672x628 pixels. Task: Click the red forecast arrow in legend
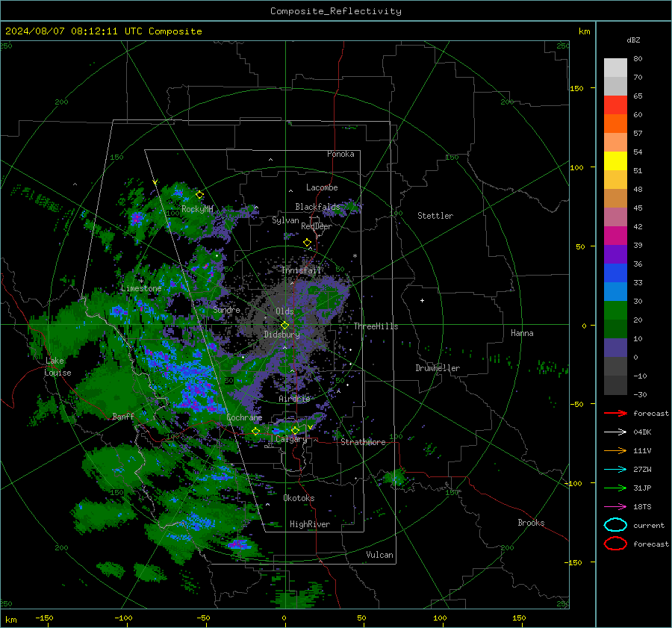click(615, 413)
